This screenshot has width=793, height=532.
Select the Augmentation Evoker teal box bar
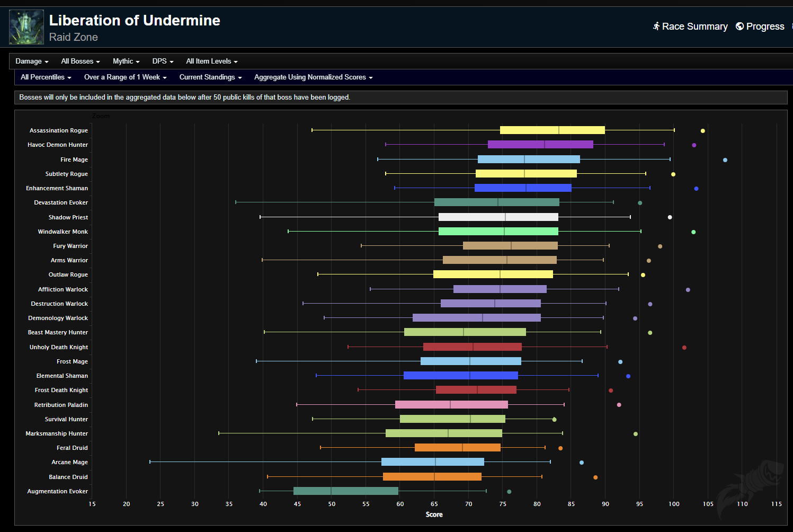[x=345, y=491]
